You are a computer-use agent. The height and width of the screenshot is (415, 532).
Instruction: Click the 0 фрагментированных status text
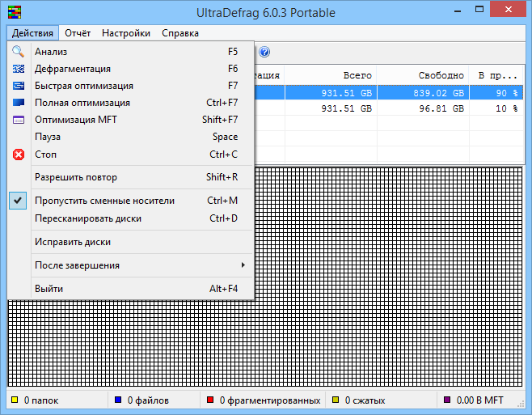coord(270,400)
